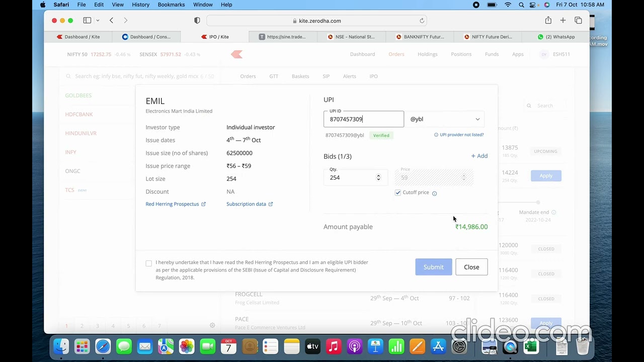This screenshot has width=644, height=362.
Task: Click Safari's privacy shield icon
Action: pos(197,21)
